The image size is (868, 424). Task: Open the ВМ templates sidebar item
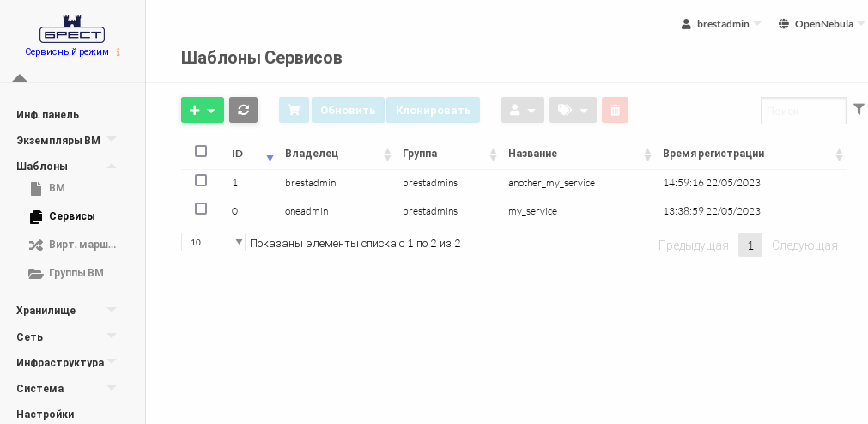click(57, 188)
